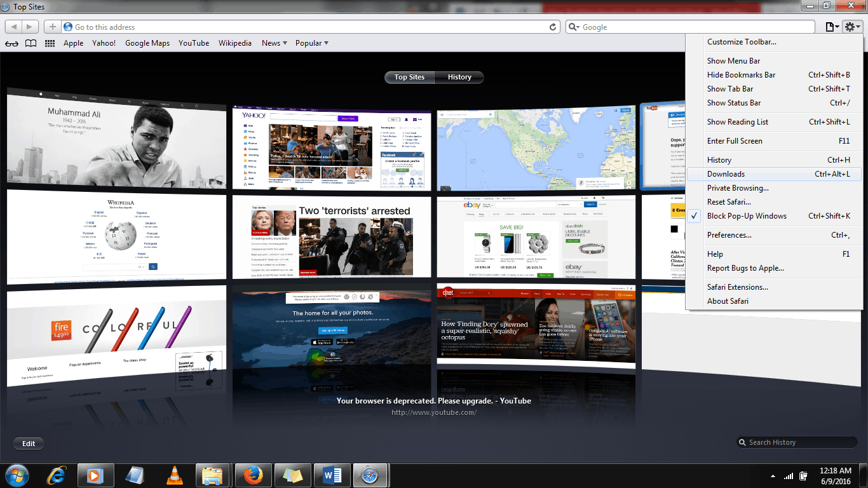Show Top Sites grid icon
The width and height of the screenshot is (868, 488).
[x=50, y=43]
